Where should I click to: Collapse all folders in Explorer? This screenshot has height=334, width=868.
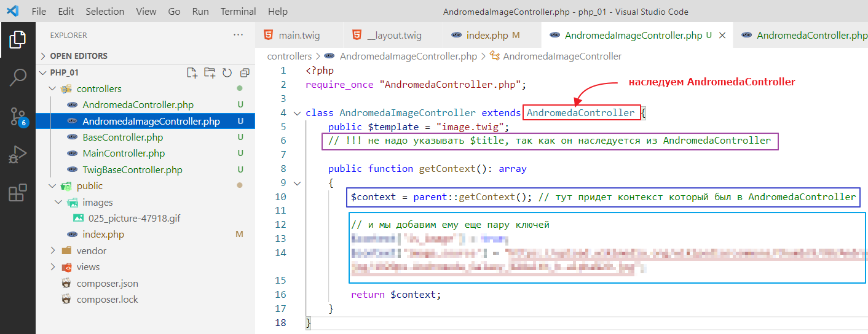coord(244,72)
